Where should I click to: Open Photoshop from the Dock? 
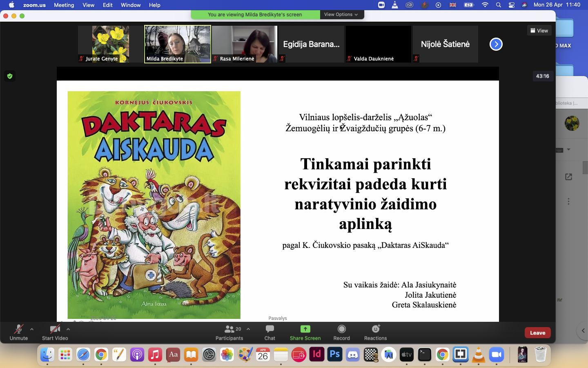(335, 355)
